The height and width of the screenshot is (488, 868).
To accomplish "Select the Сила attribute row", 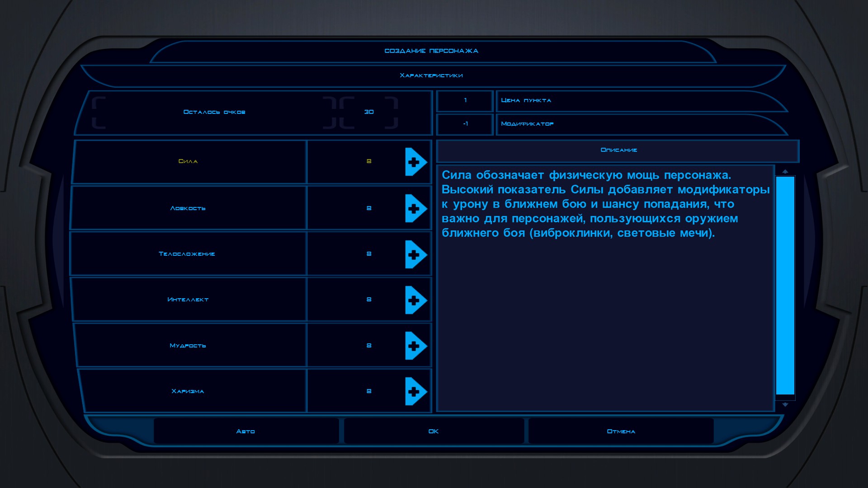I will click(189, 162).
